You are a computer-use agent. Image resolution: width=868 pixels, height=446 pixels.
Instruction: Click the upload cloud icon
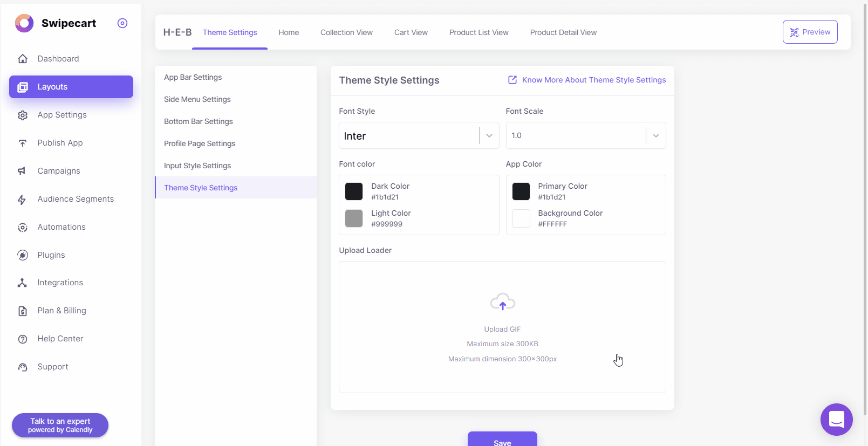502,302
